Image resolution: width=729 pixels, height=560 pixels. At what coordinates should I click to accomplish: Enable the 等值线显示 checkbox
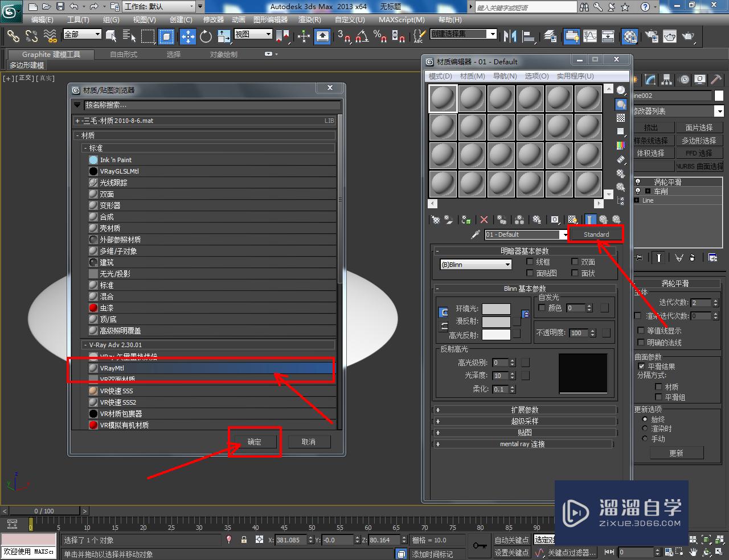(641, 331)
